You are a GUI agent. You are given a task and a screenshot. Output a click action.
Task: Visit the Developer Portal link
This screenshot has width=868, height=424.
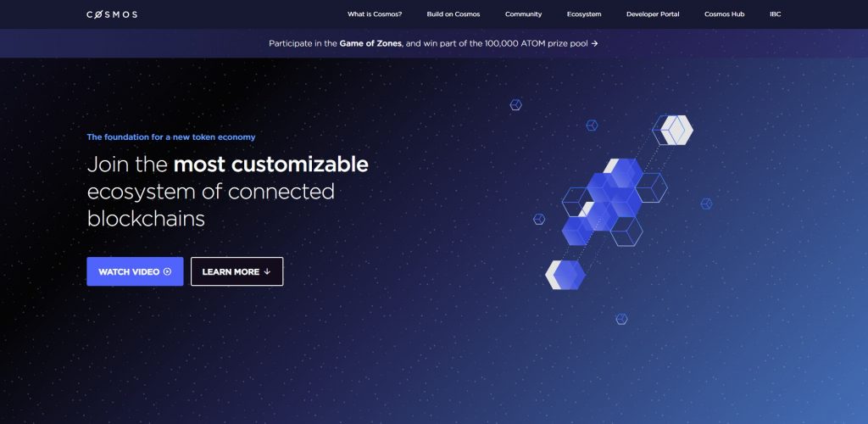[653, 14]
